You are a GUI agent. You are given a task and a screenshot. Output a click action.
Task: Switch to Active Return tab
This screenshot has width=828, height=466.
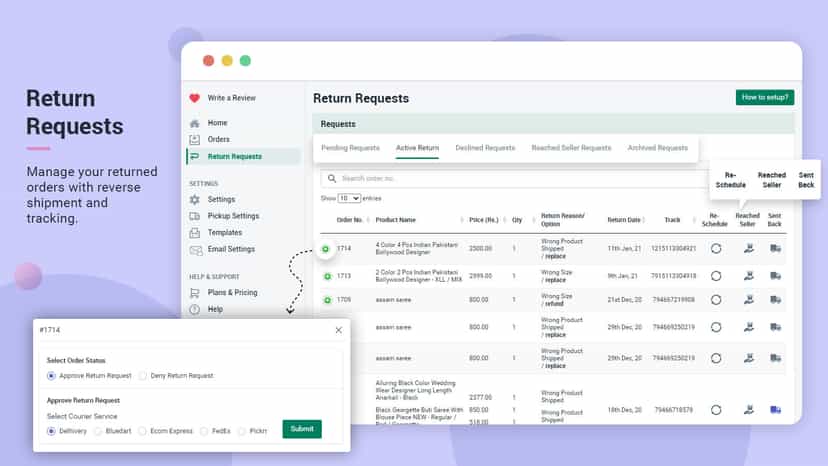point(417,148)
